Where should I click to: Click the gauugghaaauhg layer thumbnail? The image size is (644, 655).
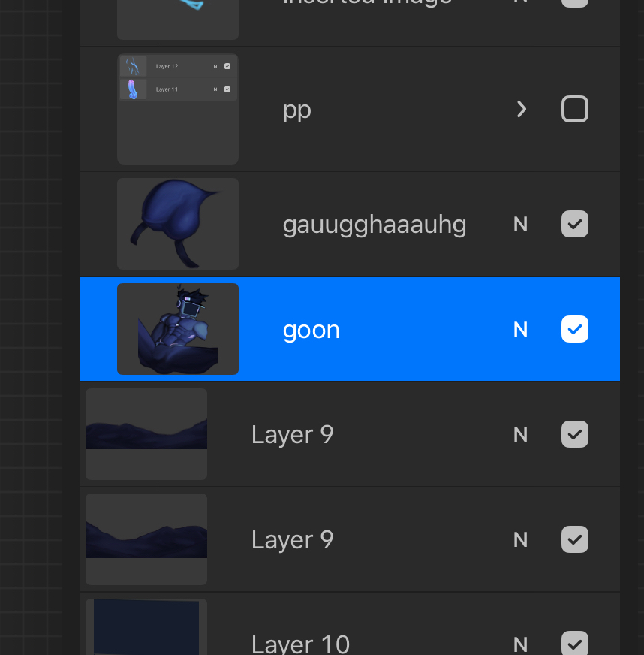coord(178,224)
